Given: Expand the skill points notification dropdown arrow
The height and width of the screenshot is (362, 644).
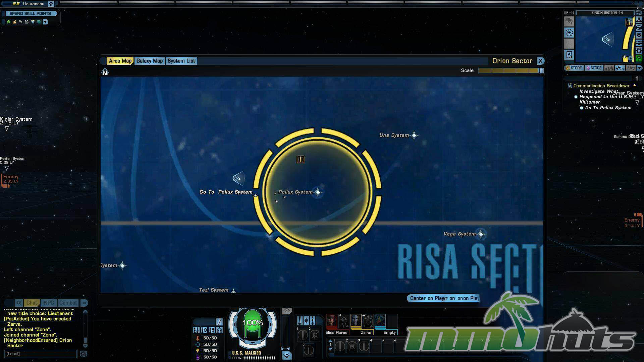Looking at the screenshot, I should pos(46,22).
